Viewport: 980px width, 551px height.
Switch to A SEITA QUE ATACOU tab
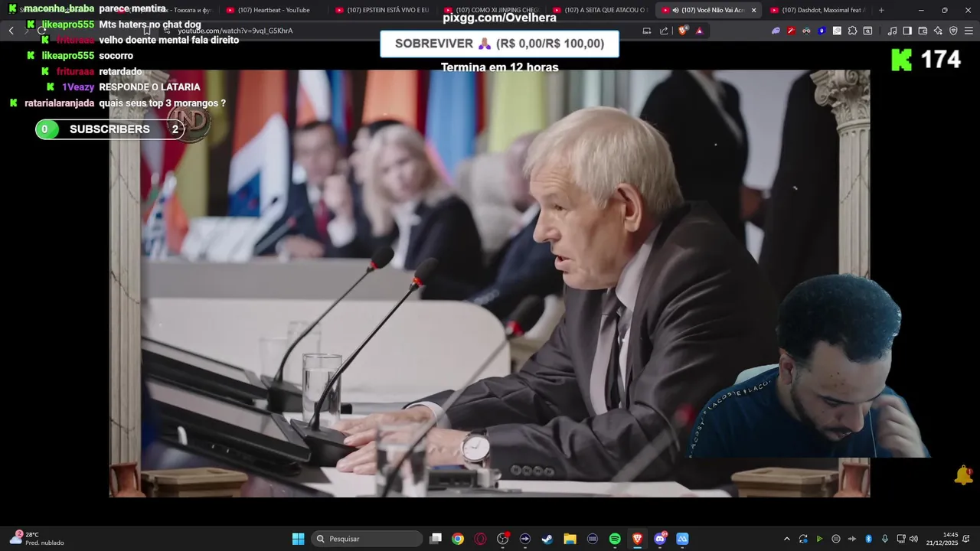601,10
